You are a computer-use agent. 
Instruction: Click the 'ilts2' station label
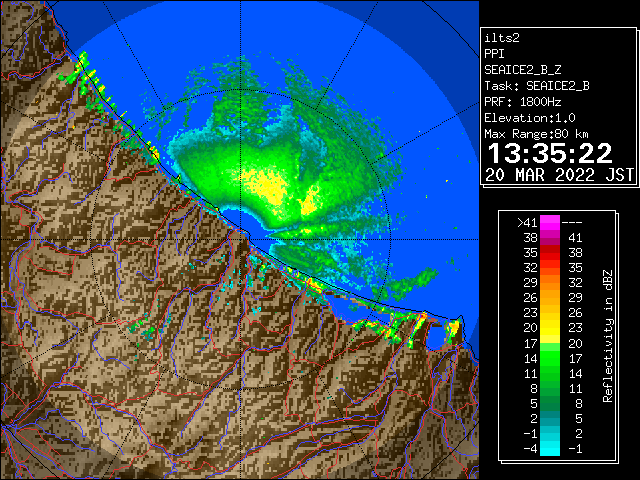(x=502, y=38)
